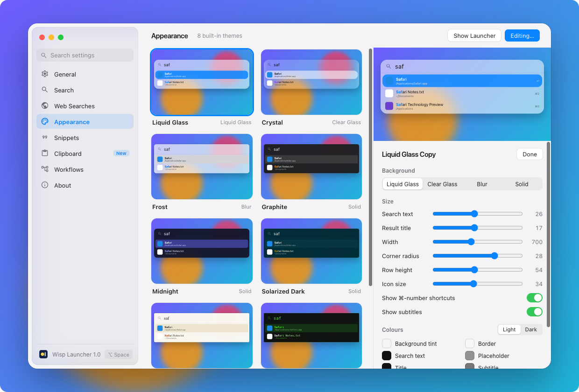Click the Wisp Launcher app icon
Image resolution: width=579 pixels, height=392 pixels.
[43, 354]
